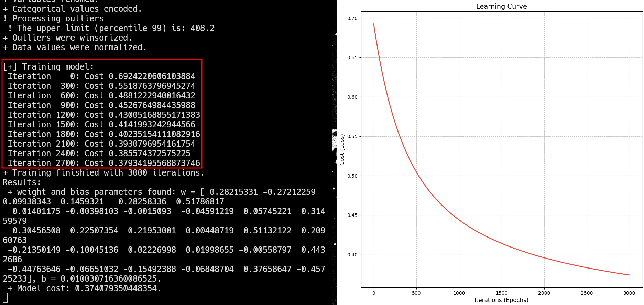
Task: Click the '[+] Training model:' line
Action: tap(48, 67)
